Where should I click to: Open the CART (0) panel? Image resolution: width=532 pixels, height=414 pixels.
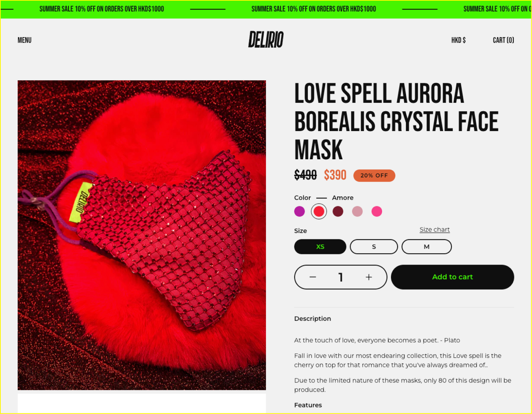click(x=503, y=40)
